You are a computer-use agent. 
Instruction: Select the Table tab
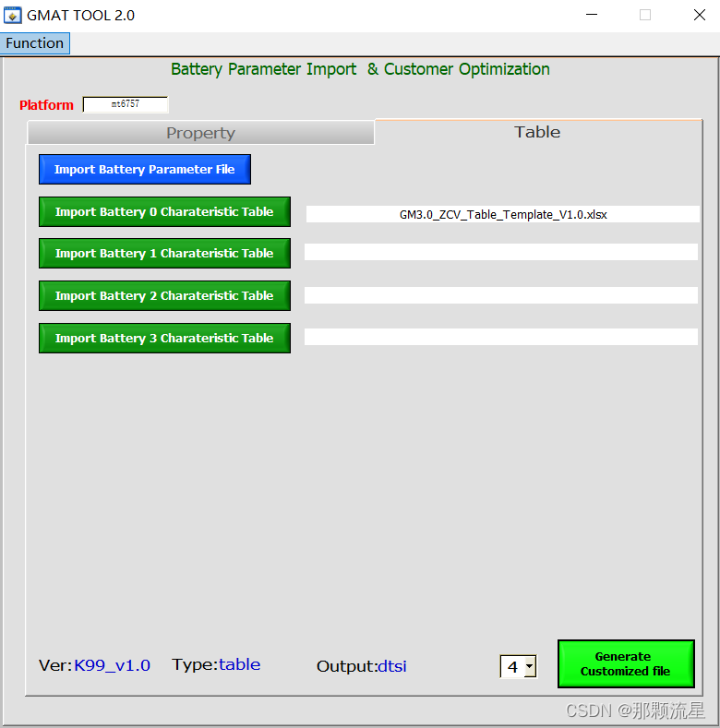[538, 132]
